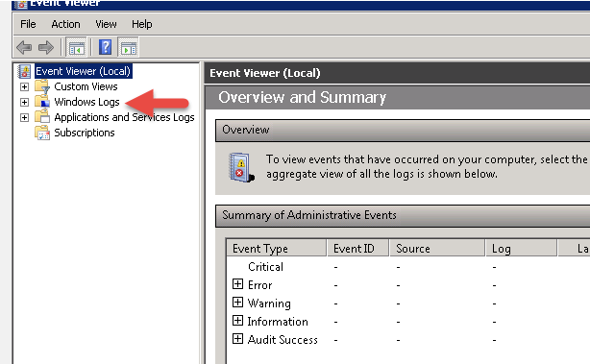Screen dimensions: 590x364
Task: Click the Forward arrow toolbar icon
Action: 46,47
